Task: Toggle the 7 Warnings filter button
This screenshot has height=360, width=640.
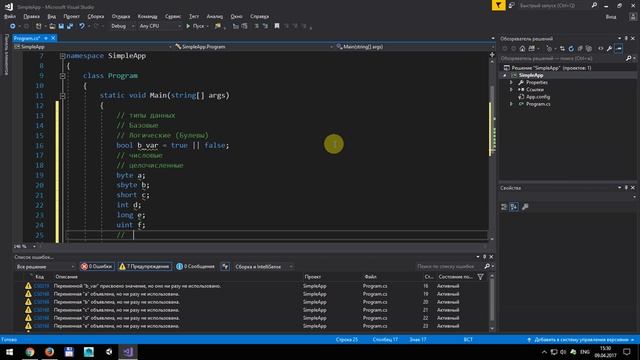Action: pos(145,267)
